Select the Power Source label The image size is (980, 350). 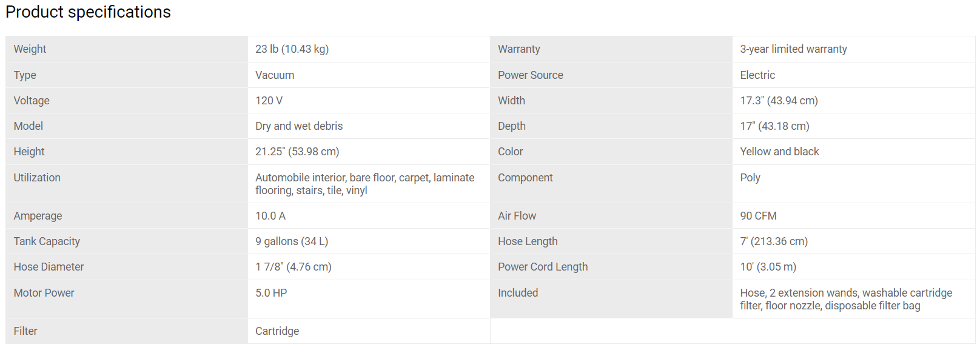531,75
